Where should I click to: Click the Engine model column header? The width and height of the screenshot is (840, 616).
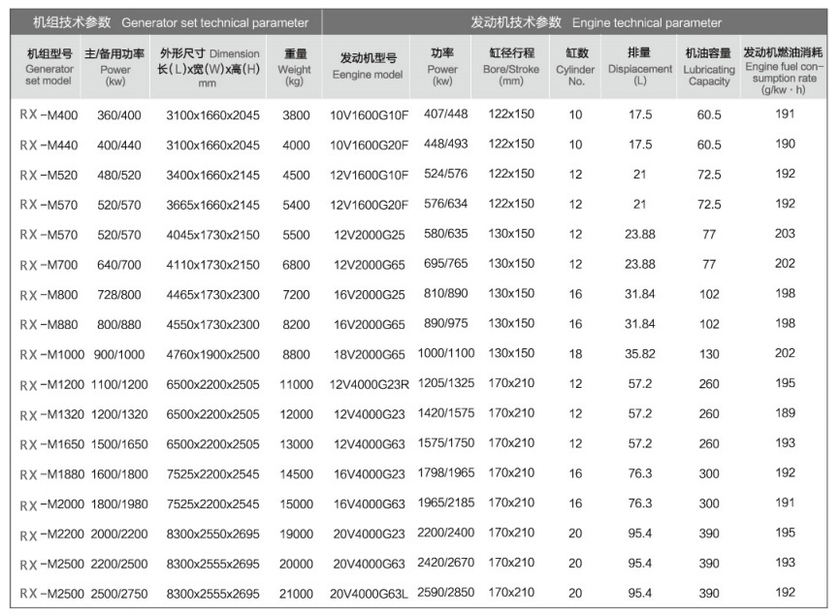[367, 67]
